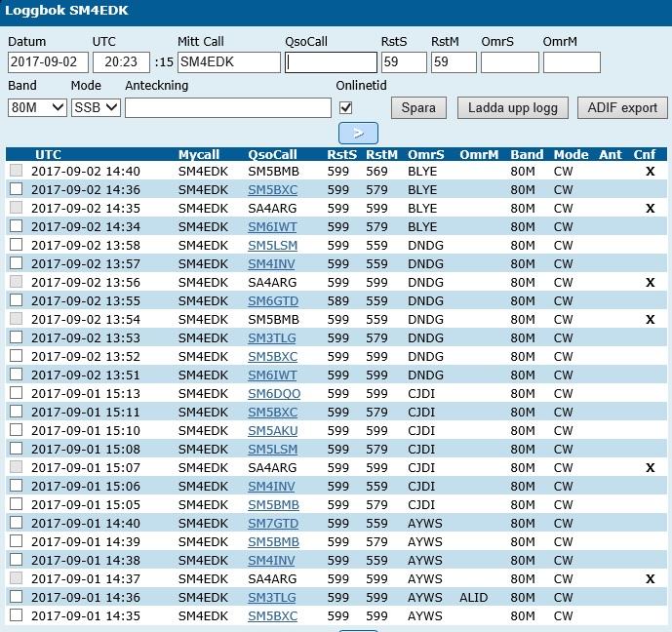
Task: Open the SM6IWT callsign link at 14:34
Action: click(272, 226)
